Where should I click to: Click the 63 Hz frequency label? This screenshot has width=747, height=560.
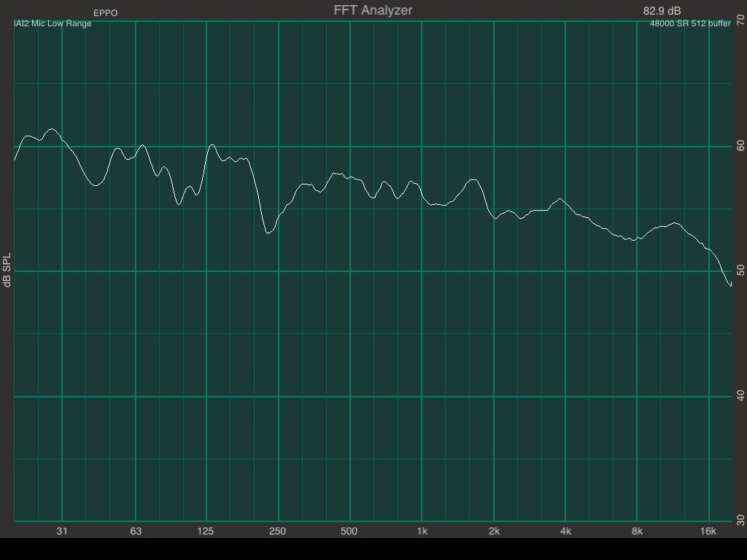[x=136, y=531]
